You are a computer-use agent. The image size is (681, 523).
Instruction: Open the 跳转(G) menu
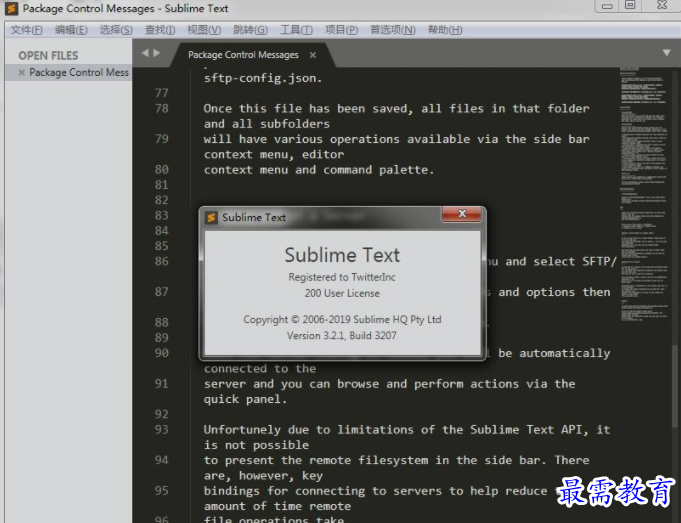(250, 30)
